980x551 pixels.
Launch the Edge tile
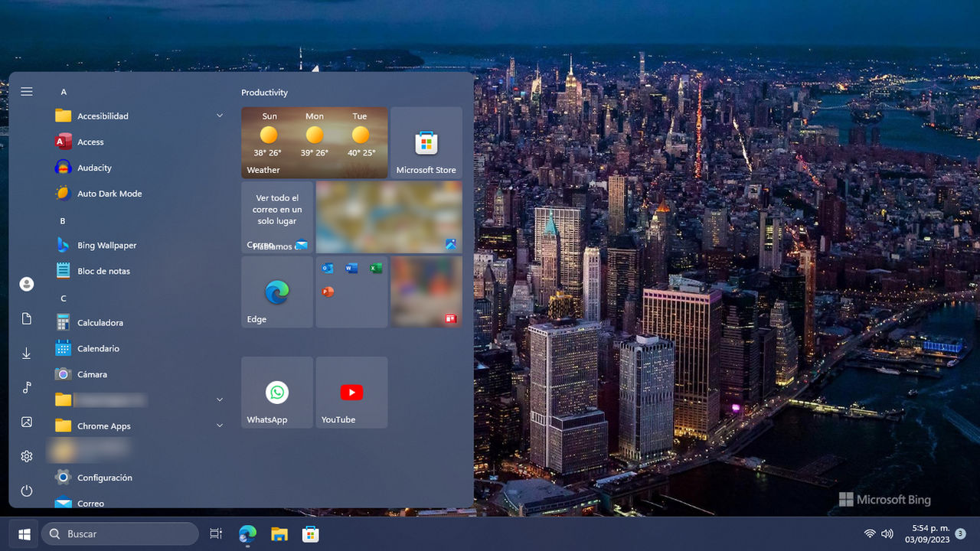pyautogui.click(x=277, y=292)
